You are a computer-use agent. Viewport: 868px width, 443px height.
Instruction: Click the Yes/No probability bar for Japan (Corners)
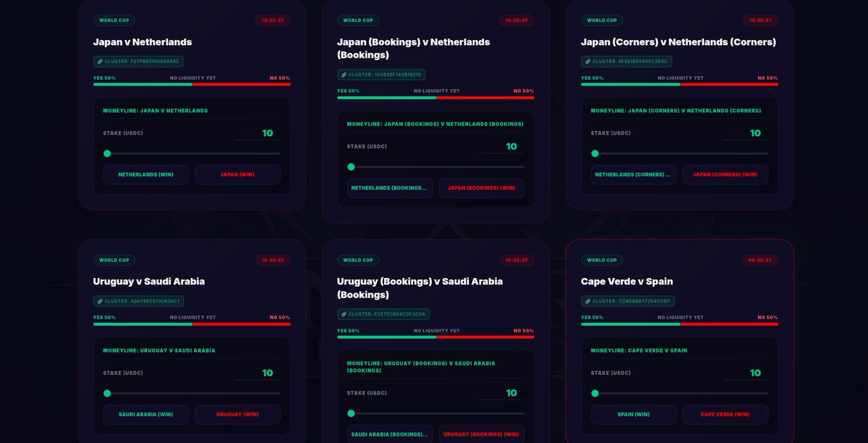pyautogui.click(x=679, y=84)
